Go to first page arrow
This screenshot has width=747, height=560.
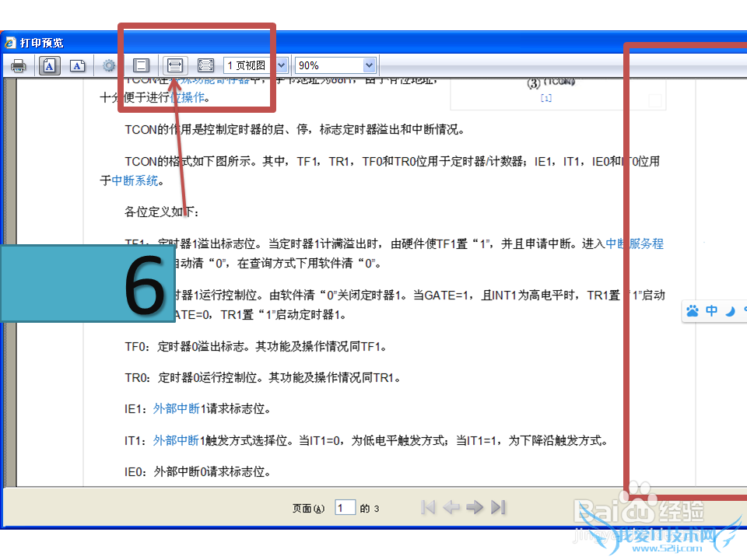(428, 507)
